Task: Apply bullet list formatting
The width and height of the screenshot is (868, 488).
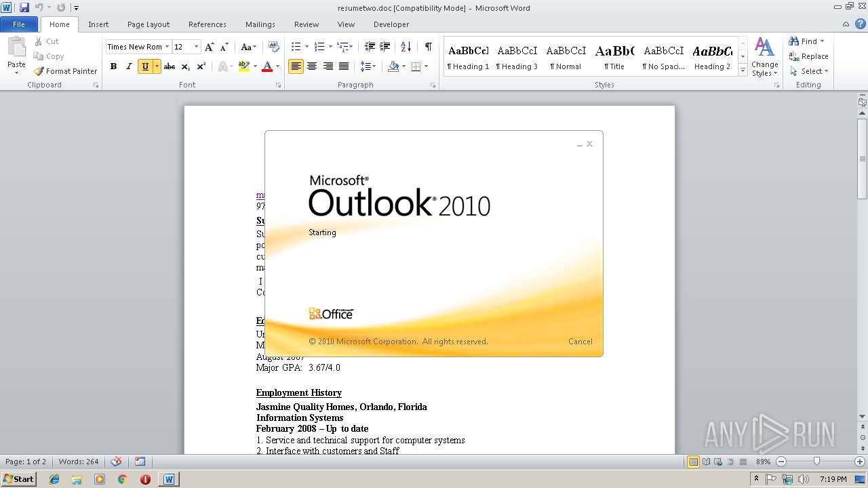Action: click(x=296, y=47)
